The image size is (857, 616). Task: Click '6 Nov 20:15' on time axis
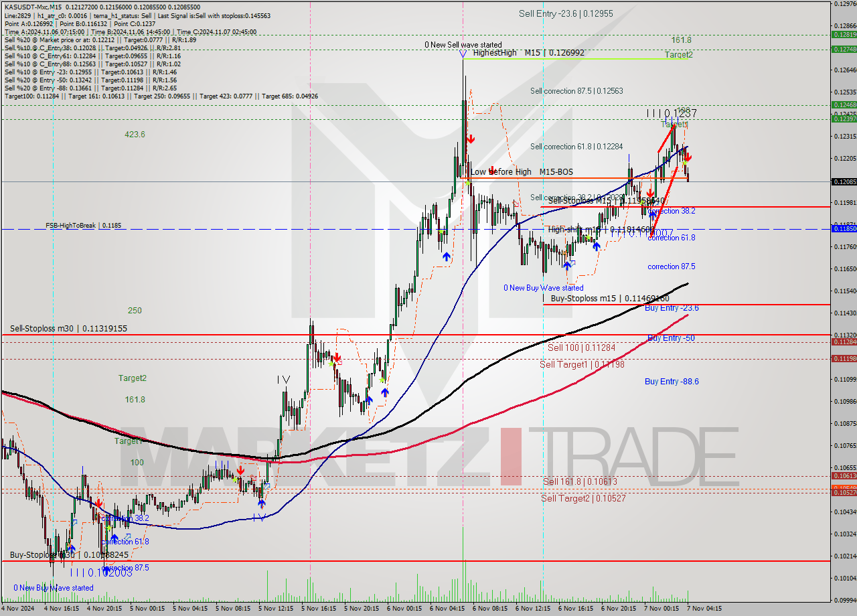[619, 609]
